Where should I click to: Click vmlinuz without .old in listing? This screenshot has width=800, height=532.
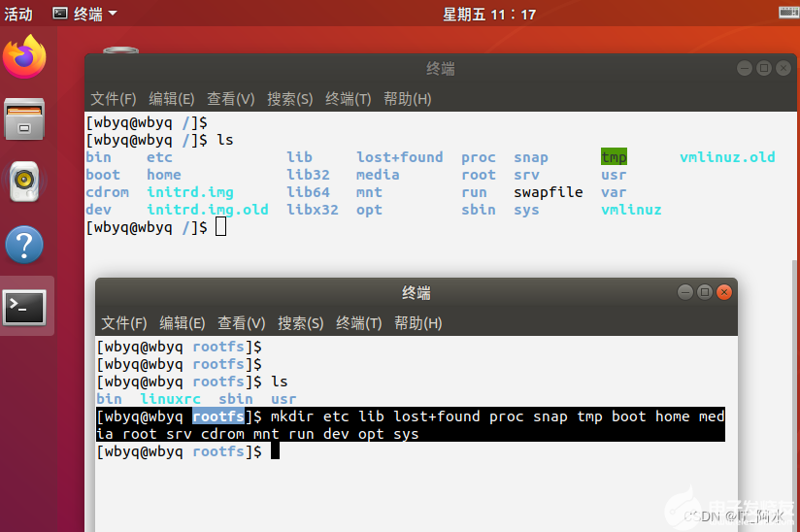pos(631,210)
